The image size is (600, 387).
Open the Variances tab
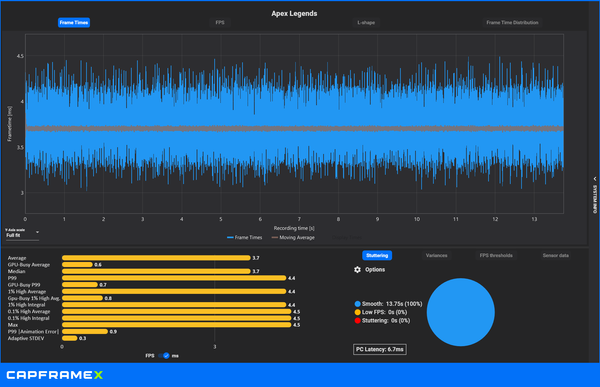pyautogui.click(x=436, y=255)
